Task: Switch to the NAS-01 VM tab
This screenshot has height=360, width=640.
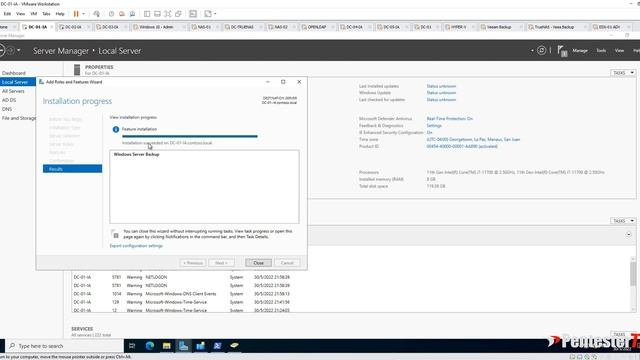Action: pos(204,27)
